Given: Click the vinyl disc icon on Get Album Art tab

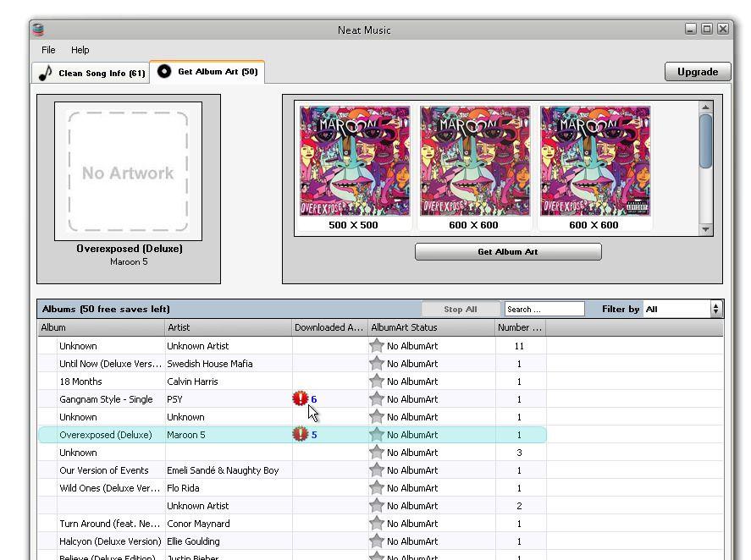Looking at the screenshot, I should tap(164, 71).
